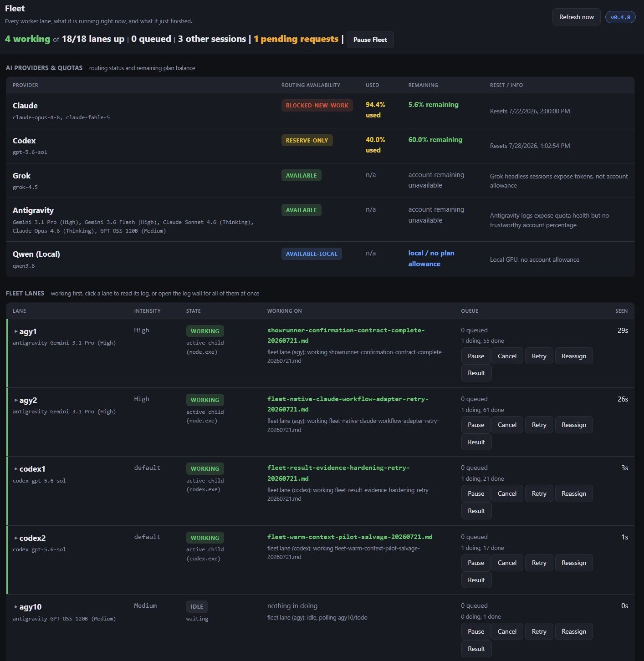Retry the codex1 lane task
This screenshot has height=661, width=644.
pyautogui.click(x=539, y=493)
